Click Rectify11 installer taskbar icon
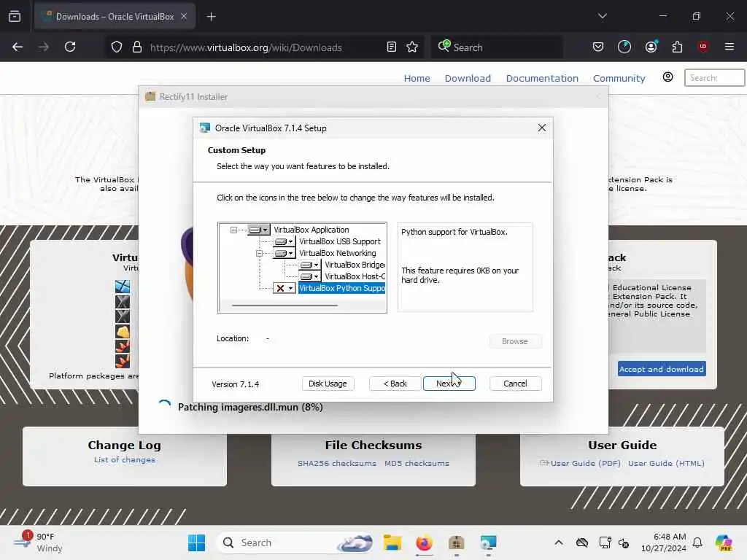747x560 pixels. [457, 542]
